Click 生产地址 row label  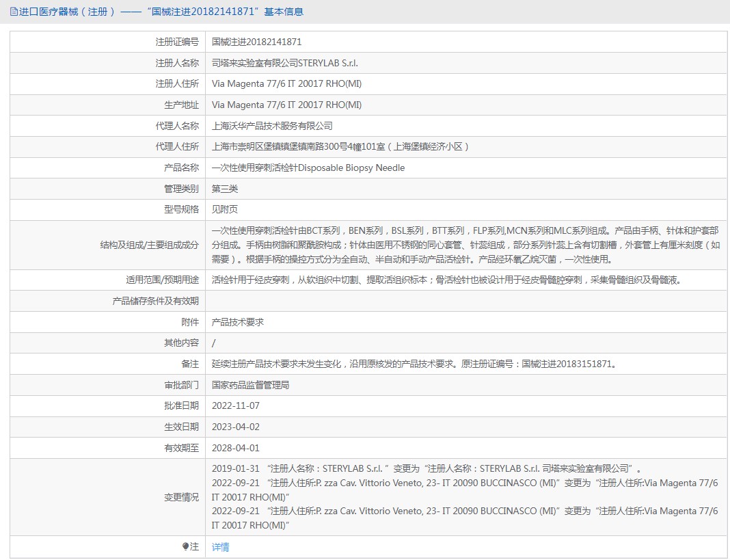pyautogui.click(x=181, y=105)
